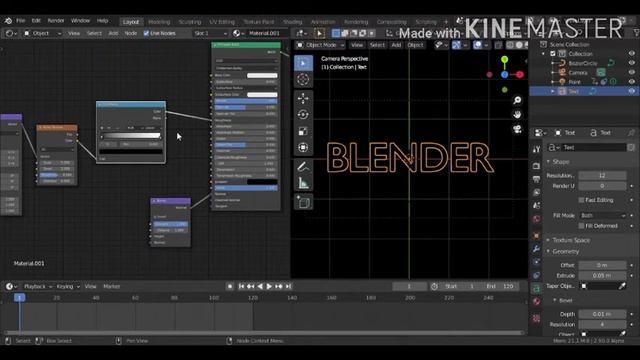Click the Base Color swatch on Principled node
This screenshot has width=640, height=360.
[262, 76]
